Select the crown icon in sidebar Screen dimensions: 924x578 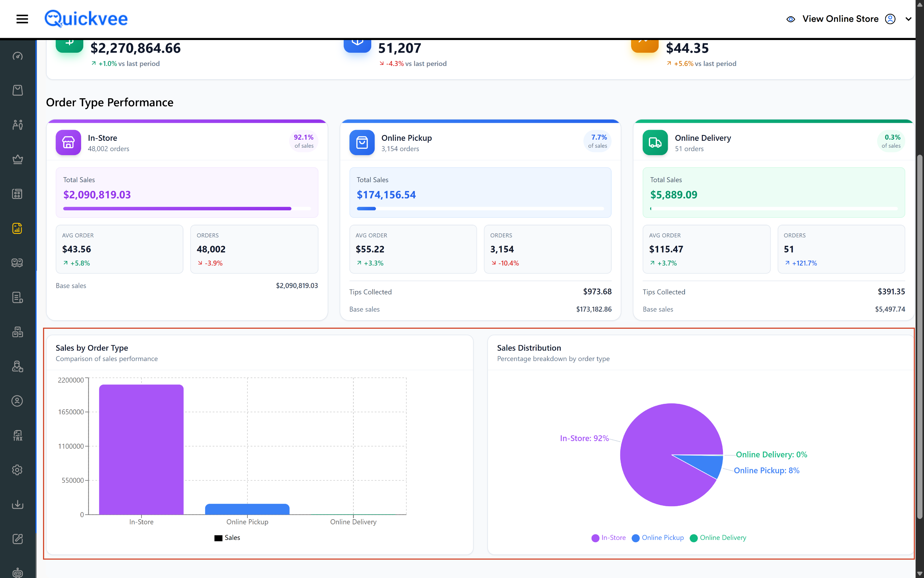18,160
